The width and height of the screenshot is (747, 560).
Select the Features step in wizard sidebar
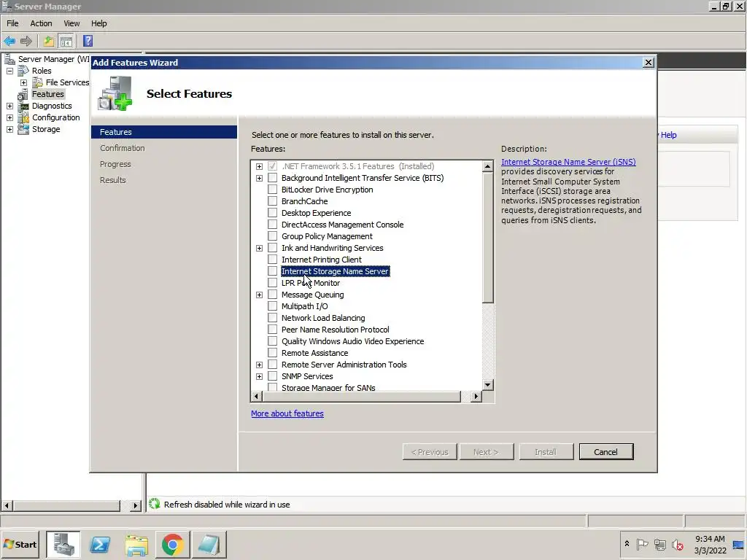164,132
